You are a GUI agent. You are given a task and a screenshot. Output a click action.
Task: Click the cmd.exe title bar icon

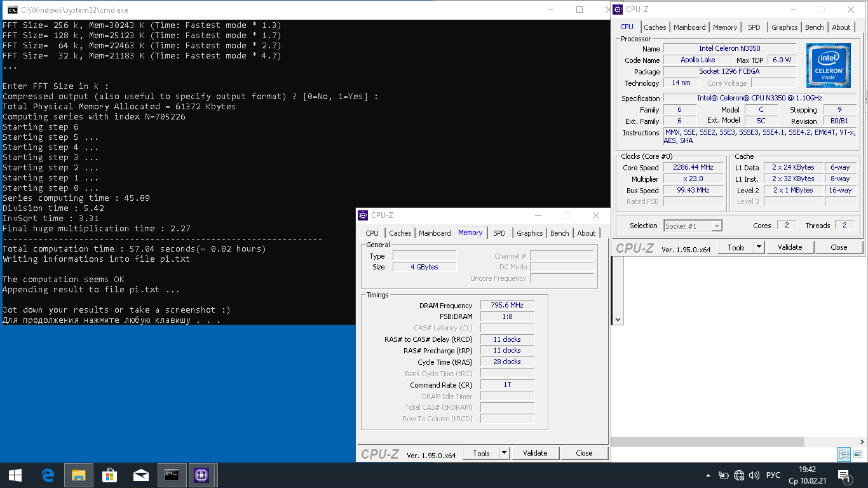tap(12, 10)
